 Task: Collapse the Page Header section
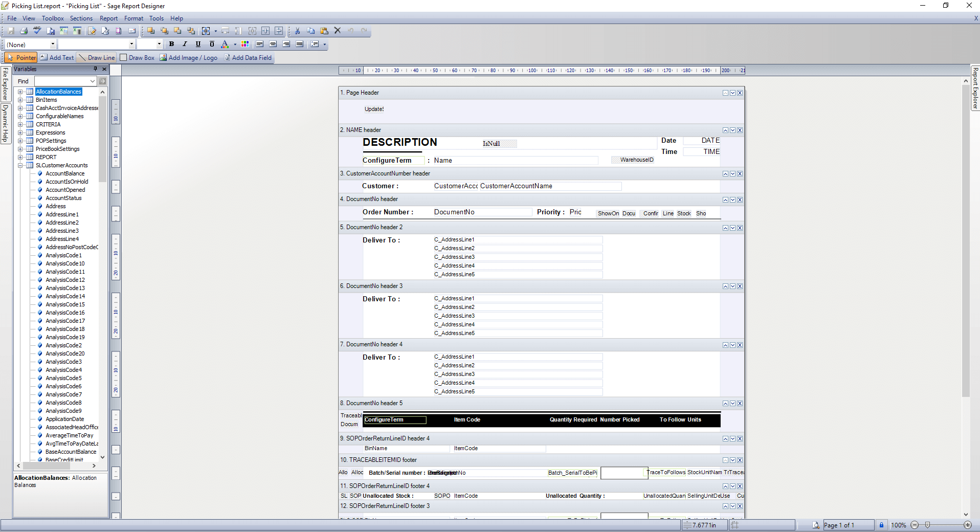click(726, 93)
